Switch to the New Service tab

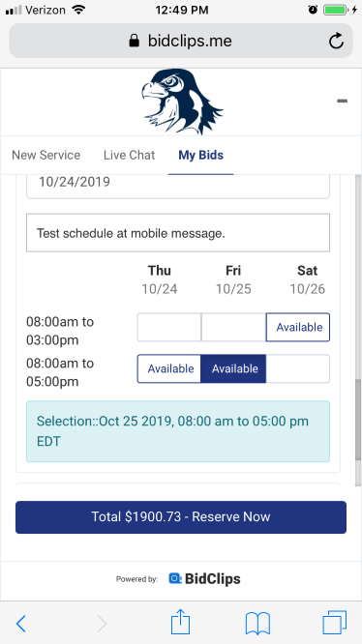(46, 155)
